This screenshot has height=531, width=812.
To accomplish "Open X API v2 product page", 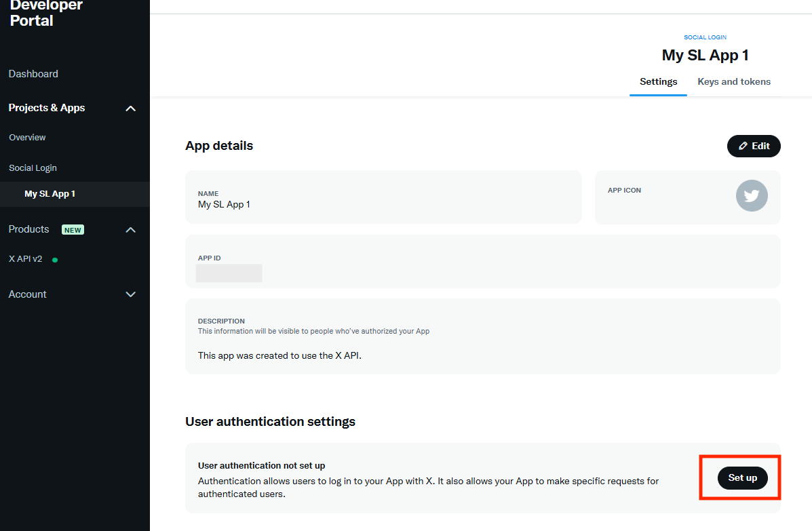I will [26, 259].
